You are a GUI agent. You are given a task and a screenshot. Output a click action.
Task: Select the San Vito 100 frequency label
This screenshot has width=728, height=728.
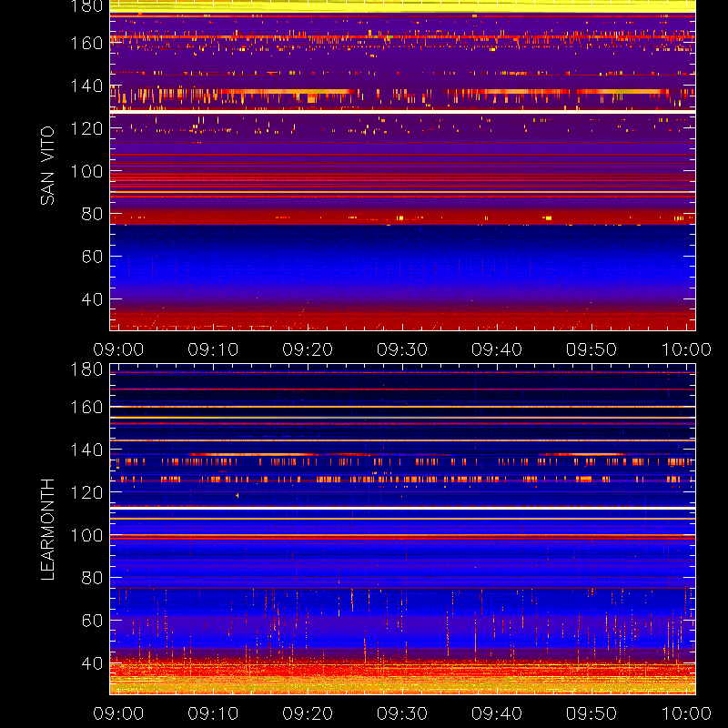[x=86, y=171]
